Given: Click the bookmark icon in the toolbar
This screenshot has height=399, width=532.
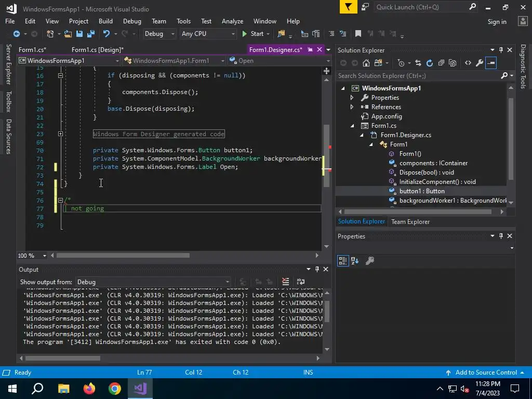Looking at the screenshot, I should (x=358, y=34).
